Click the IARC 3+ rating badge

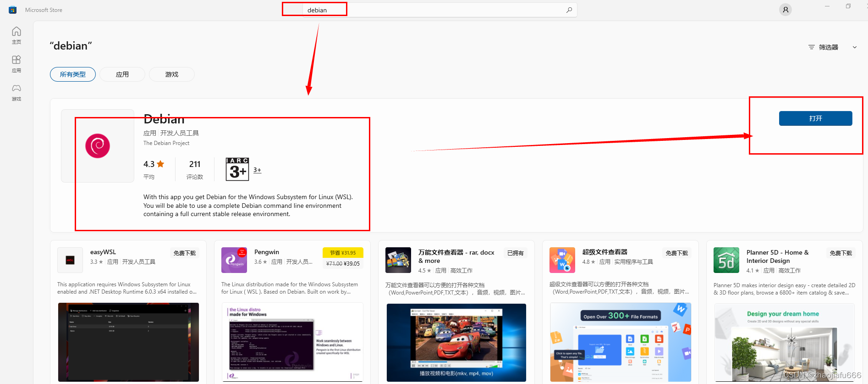pyautogui.click(x=237, y=169)
